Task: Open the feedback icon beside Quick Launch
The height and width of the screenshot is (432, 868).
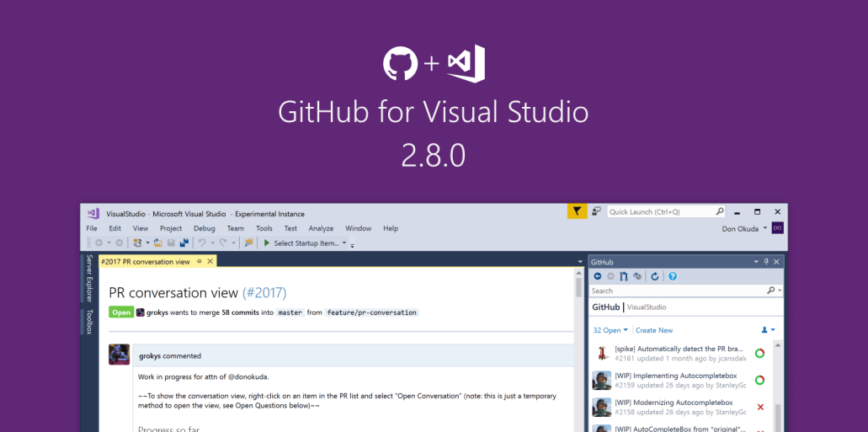Action: [x=596, y=211]
